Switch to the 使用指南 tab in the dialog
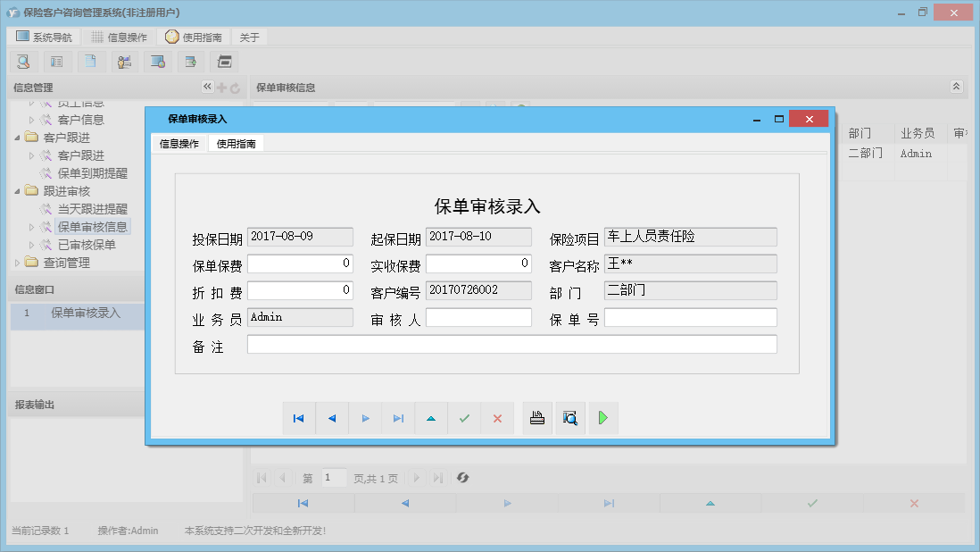This screenshot has width=980, height=552. coord(236,144)
